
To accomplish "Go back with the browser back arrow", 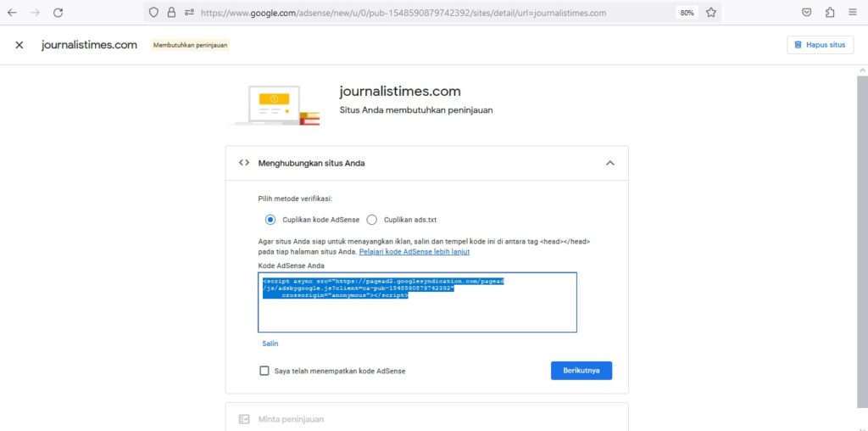I will coord(12,12).
